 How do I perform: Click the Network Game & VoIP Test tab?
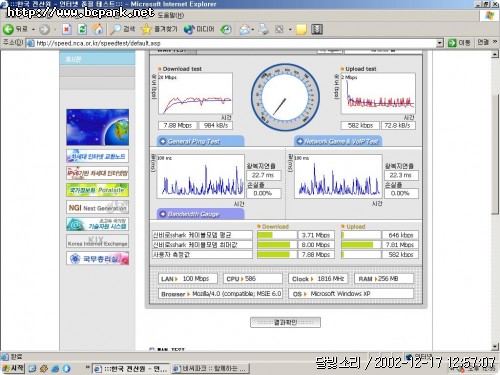click(x=338, y=141)
